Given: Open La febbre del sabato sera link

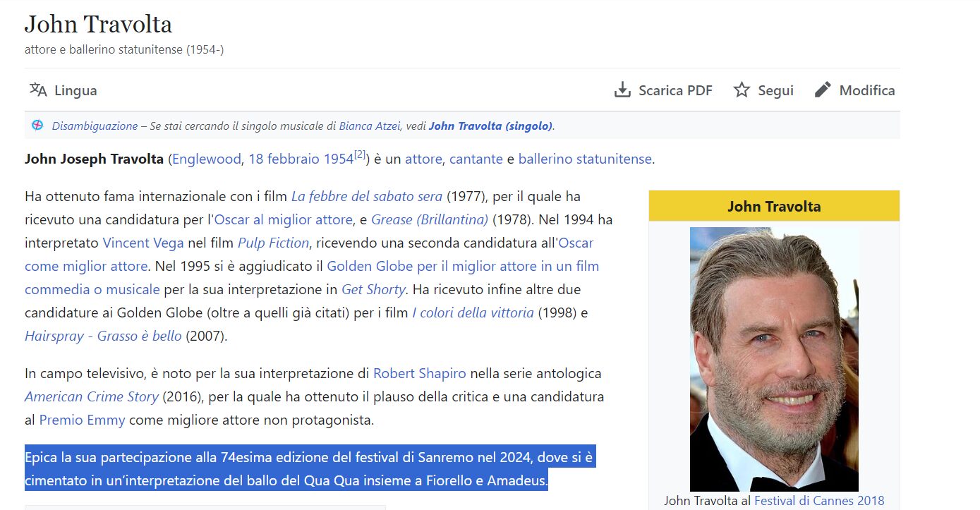Looking at the screenshot, I should pos(366,196).
